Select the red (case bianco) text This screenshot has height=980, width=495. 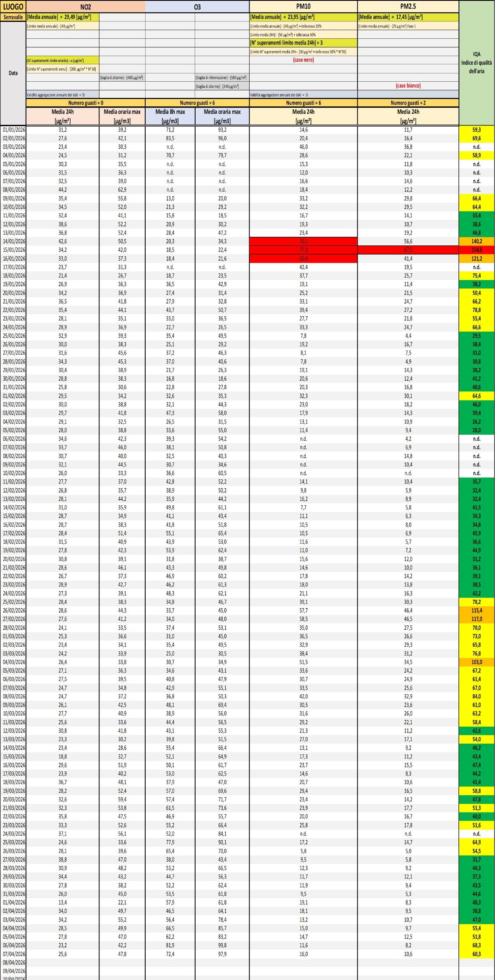[408, 86]
